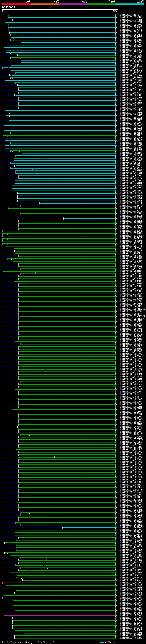This screenshot has height=644, width=146.
Task: Open hit UniRef100_B9HDB5
Action: pos(131,17)
